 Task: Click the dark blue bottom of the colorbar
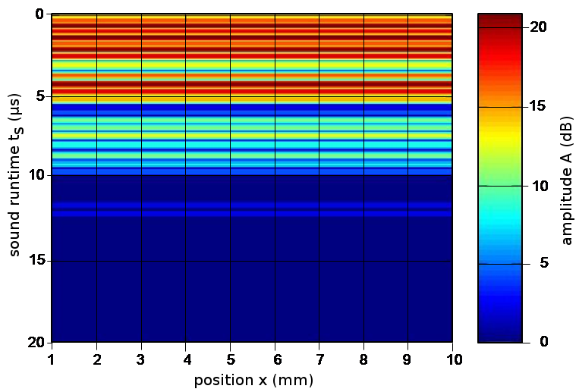(x=499, y=332)
